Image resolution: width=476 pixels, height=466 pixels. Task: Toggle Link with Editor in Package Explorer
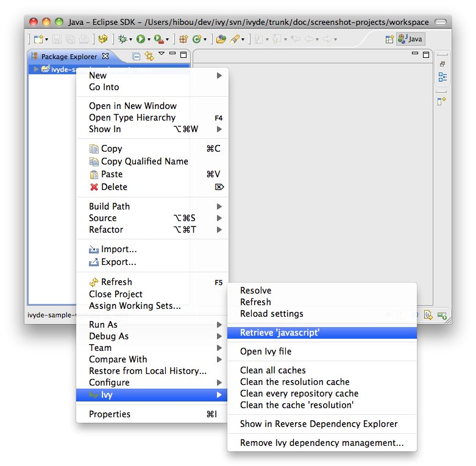[x=149, y=57]
